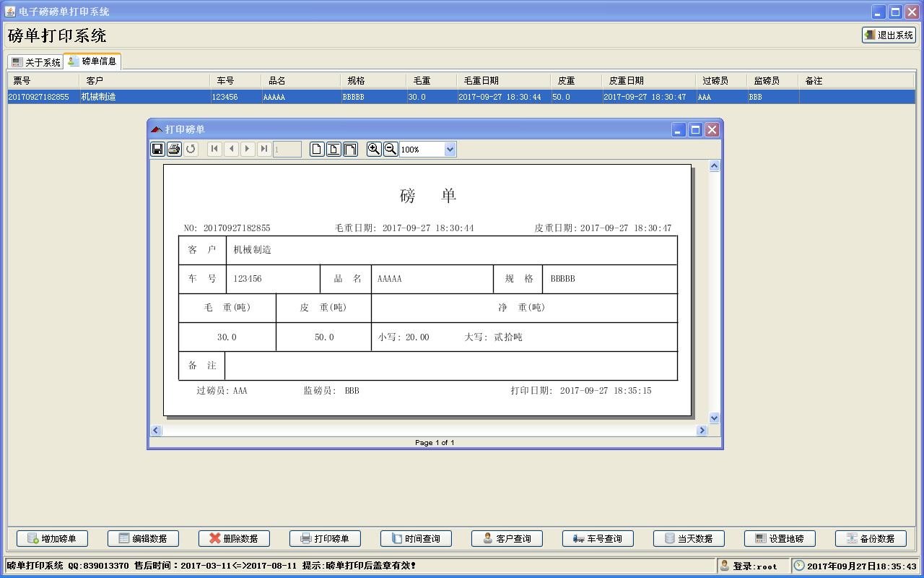This screenshot has height=578, width=924.
Task: Show the report at actual size
Action: pyautogui.click(x=317, y=149)
